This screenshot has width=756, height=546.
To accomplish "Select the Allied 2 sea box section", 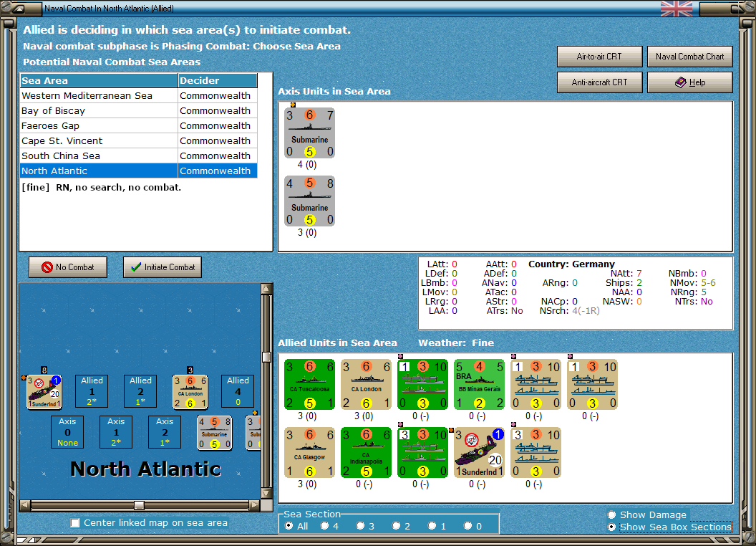I will point(140,391).
